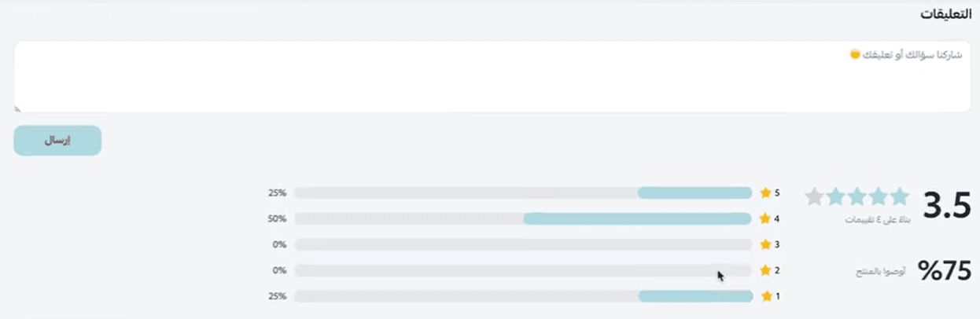Screen dimensions: 980x319
Task: Click the 50% label of the 4-star row
Action: 277,218
